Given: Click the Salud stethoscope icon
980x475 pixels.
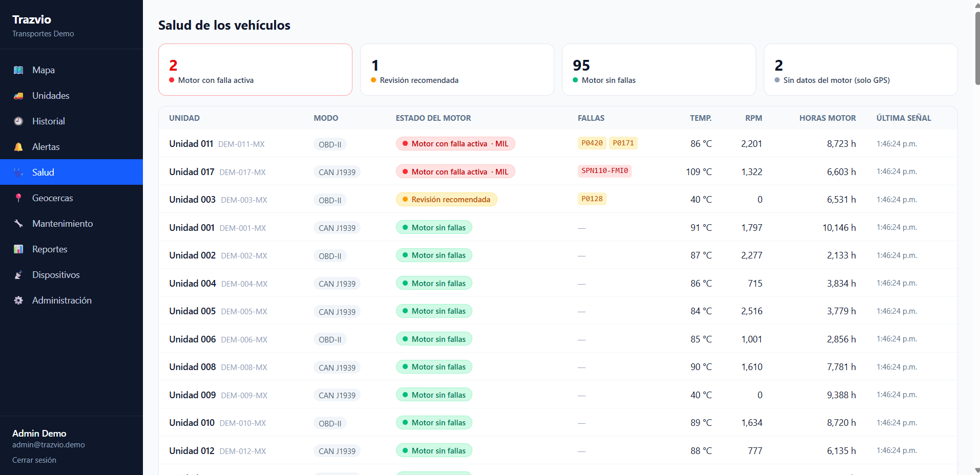Looking at the screenshot, I should click(x=18, y=172).
